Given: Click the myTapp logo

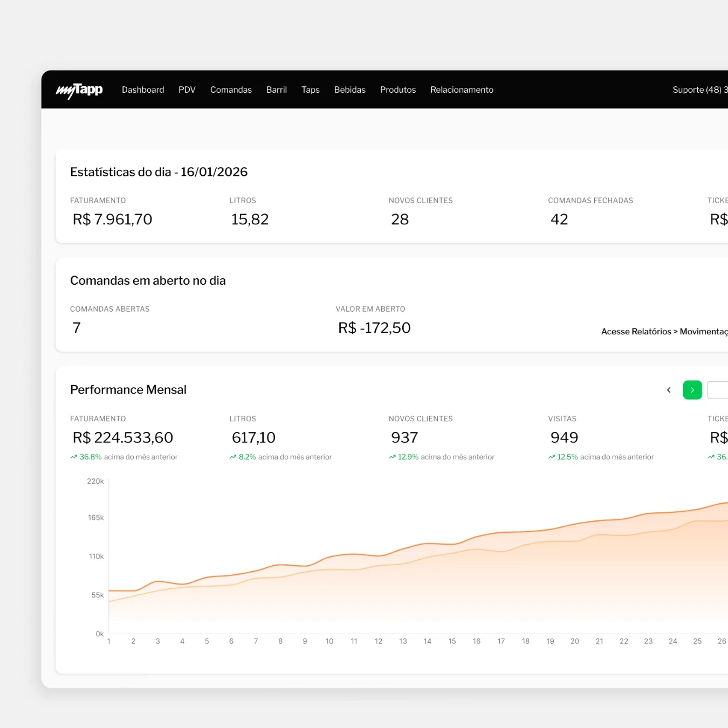Looking at the screenshot, I should tap(79, 90).
